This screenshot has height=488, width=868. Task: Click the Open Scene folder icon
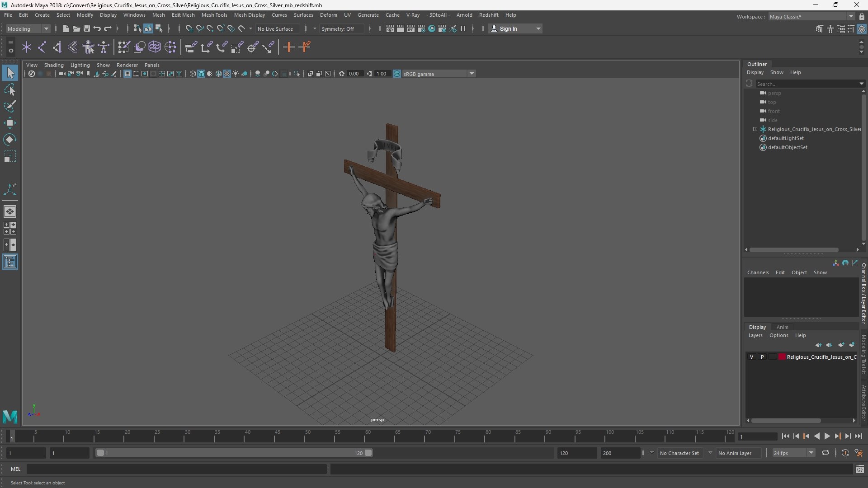(76, 28)
